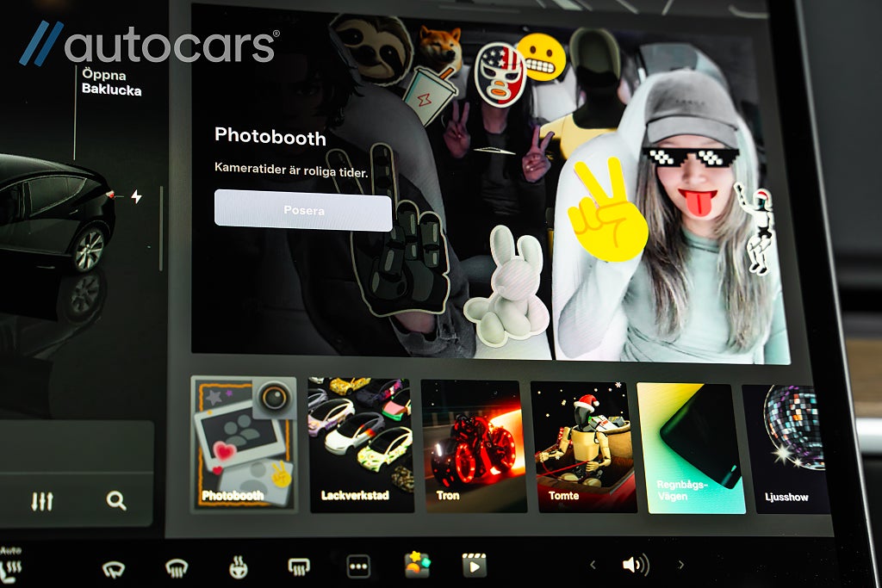Select the Tron light cycle tile

tap(474, 446)
